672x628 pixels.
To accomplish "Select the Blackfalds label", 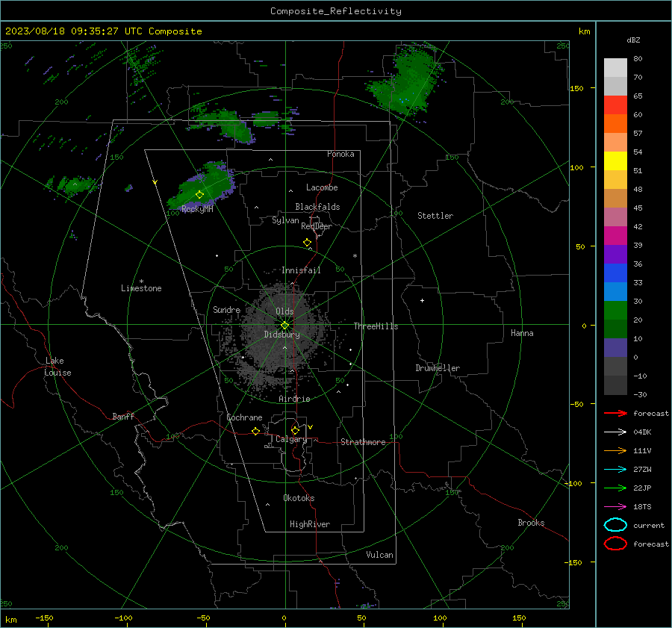I will pyautogui.click(x=317, y=207).
